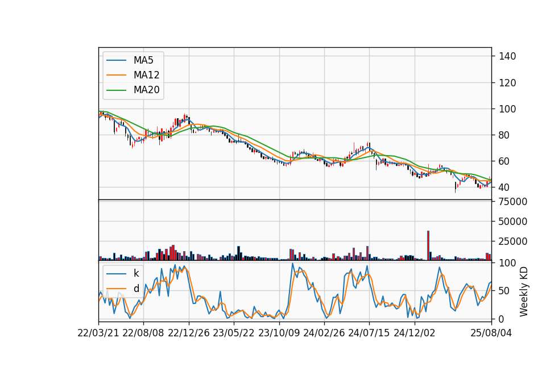The width and height of the screenshot is (546, 392).
Task: Click price axis value 120
Action: [507, 83]
